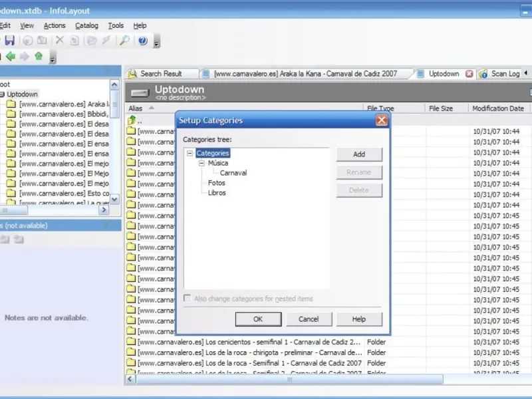Click the Search Result tab icon
The image size is (532, 399).
click(132, 74)
